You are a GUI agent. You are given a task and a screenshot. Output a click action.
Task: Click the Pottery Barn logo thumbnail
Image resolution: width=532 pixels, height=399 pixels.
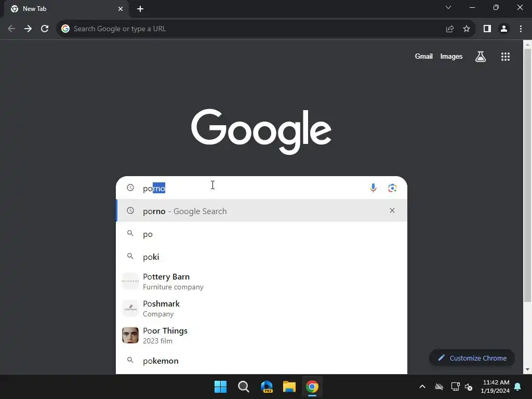[130, 281]
